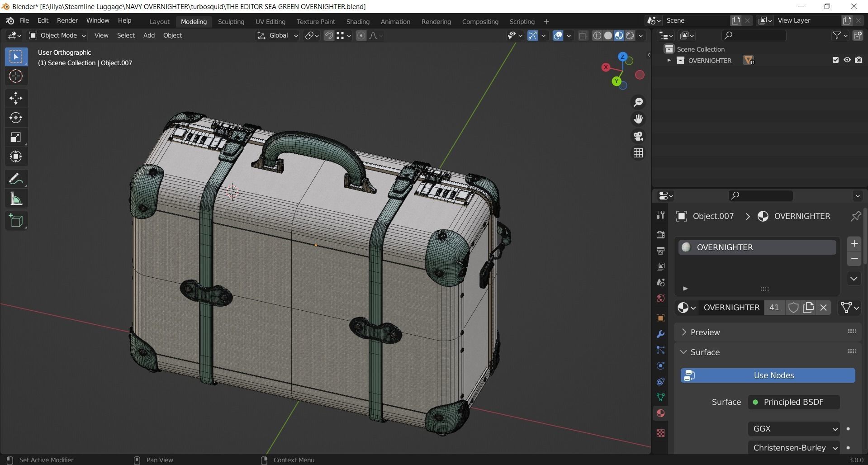868x465 pixels.
Task: Open the Christensen-Burley subsurface dropdown
Action: pos(794,448)
